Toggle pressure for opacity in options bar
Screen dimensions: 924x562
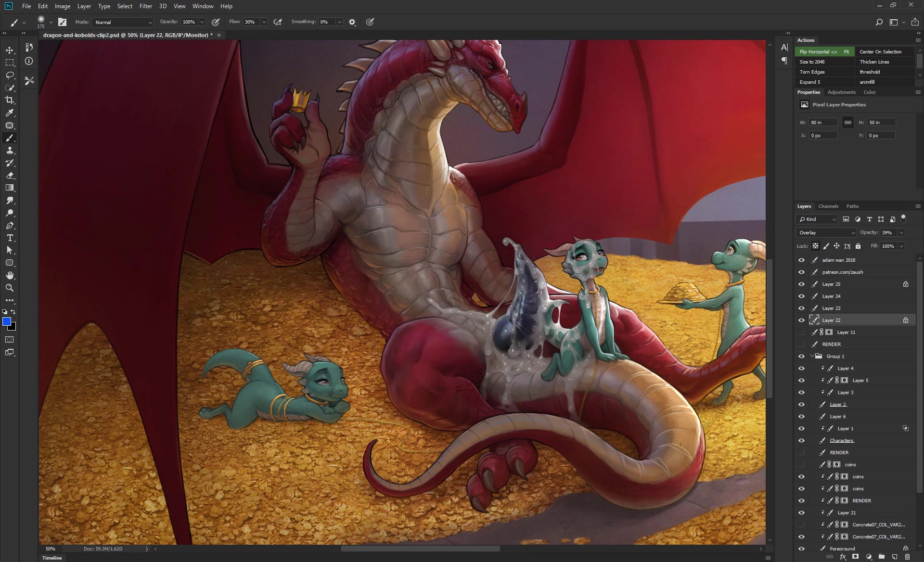pyautogui.click(x=216, y=22)
